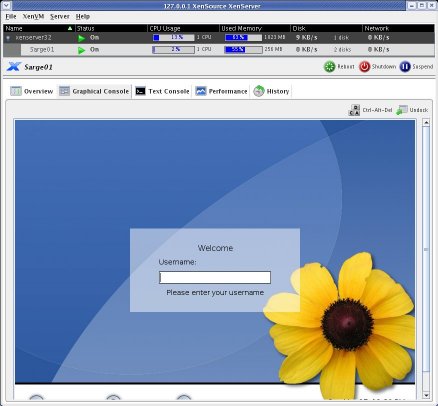Go to the Performance tab

pyautogui.click(x=221, y=91)
